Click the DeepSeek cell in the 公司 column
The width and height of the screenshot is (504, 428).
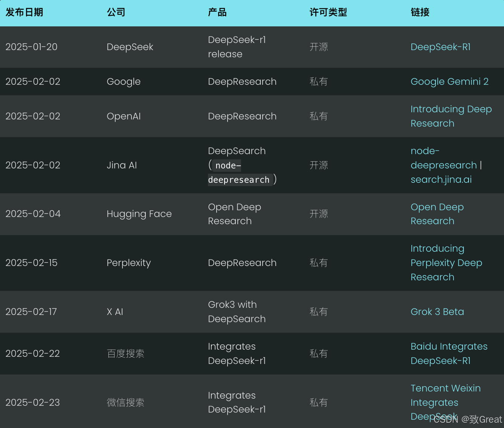(130, 47)
